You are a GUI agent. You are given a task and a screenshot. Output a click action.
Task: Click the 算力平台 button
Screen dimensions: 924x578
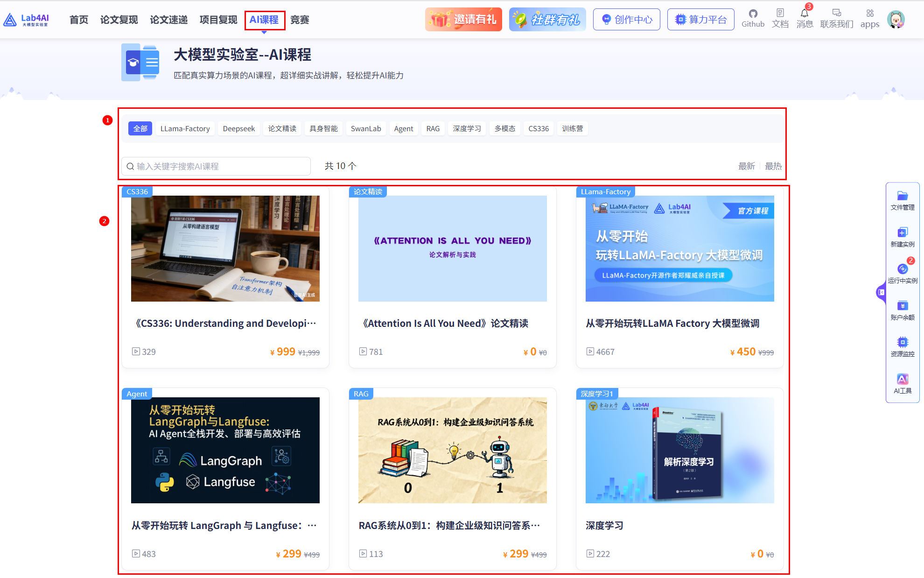pyautogui.click(x=700, y=20)
